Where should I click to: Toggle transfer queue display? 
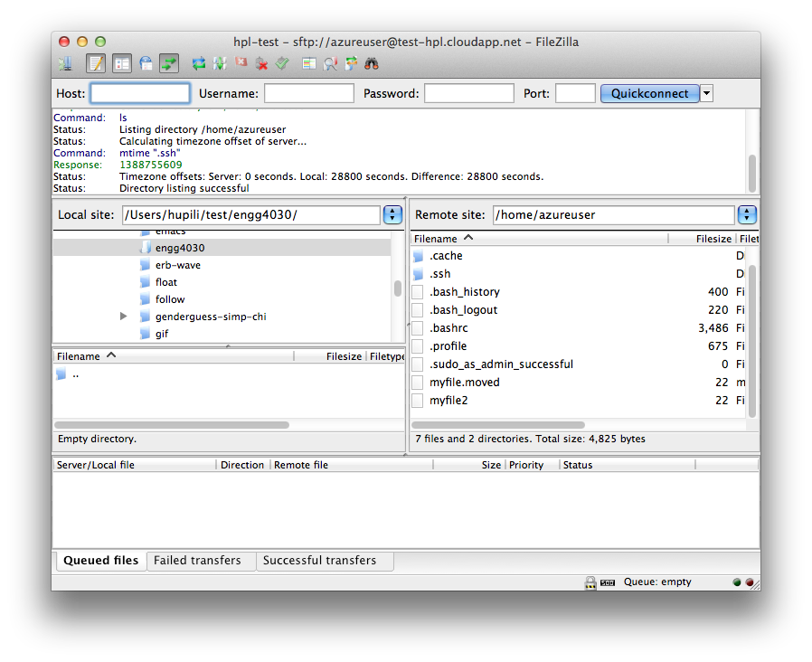click(x=169, y=63)
